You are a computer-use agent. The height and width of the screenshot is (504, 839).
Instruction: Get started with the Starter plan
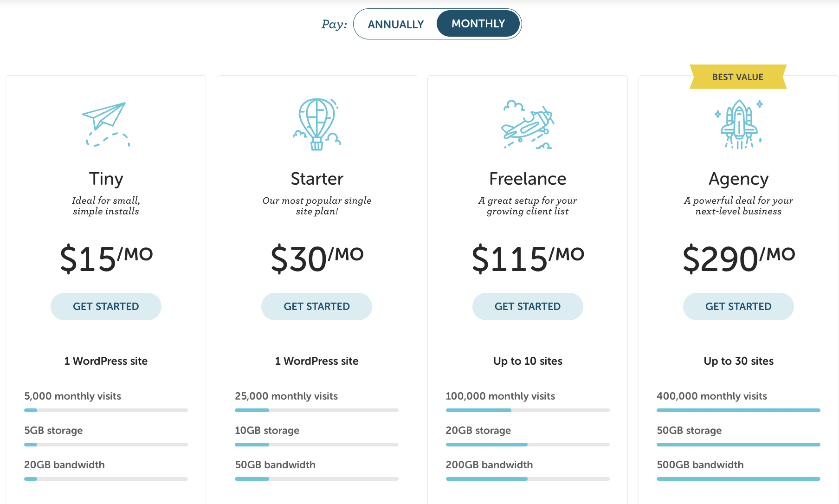click(316, 306)
